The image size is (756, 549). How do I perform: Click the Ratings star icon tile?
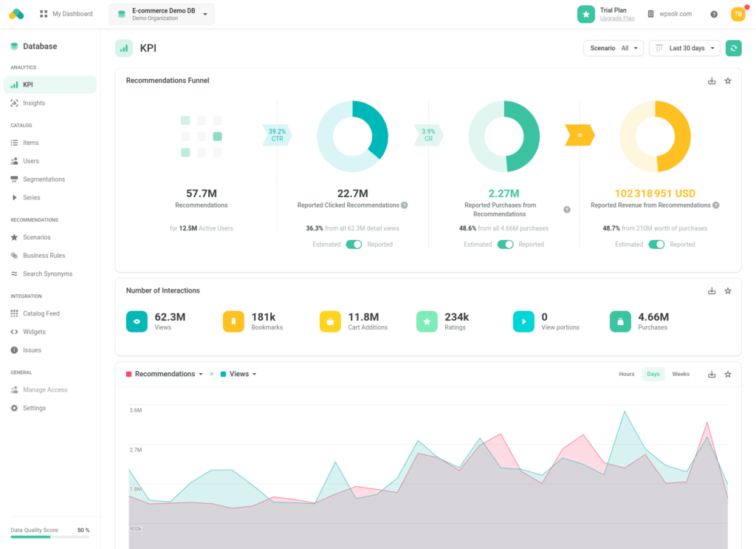click(x=427, y=321)
